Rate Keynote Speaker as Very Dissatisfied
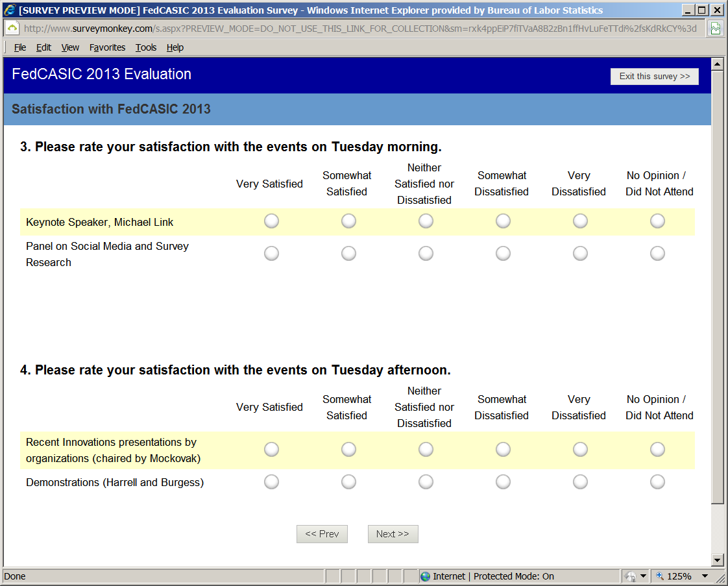Screen dimensions: 728x586 click(580, 221)
